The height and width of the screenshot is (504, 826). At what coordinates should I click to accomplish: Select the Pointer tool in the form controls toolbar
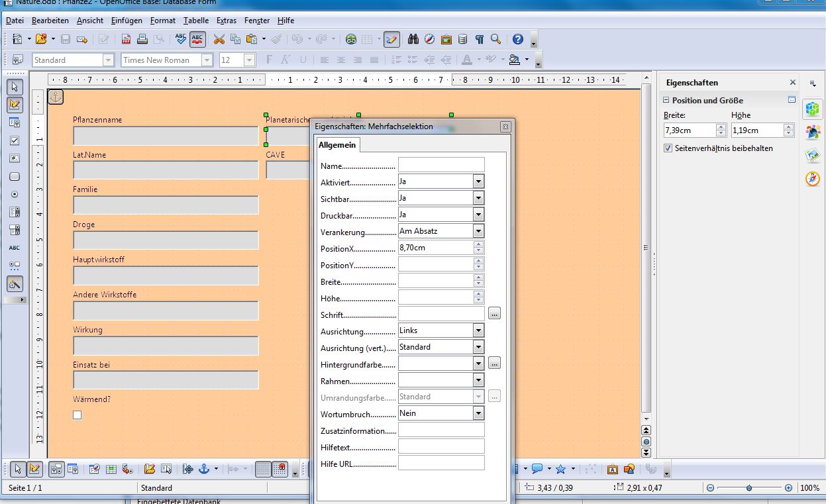tap(15, 87)
